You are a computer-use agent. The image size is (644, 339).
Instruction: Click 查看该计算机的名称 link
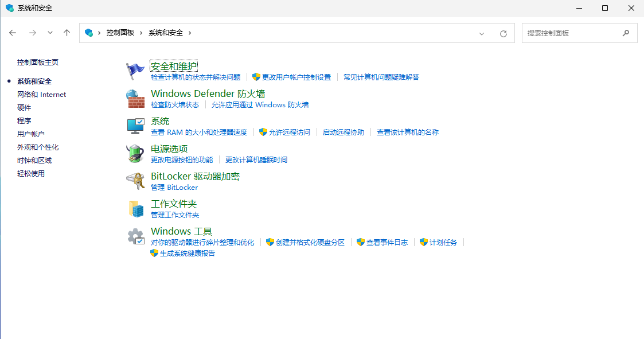tap(408, 133)
